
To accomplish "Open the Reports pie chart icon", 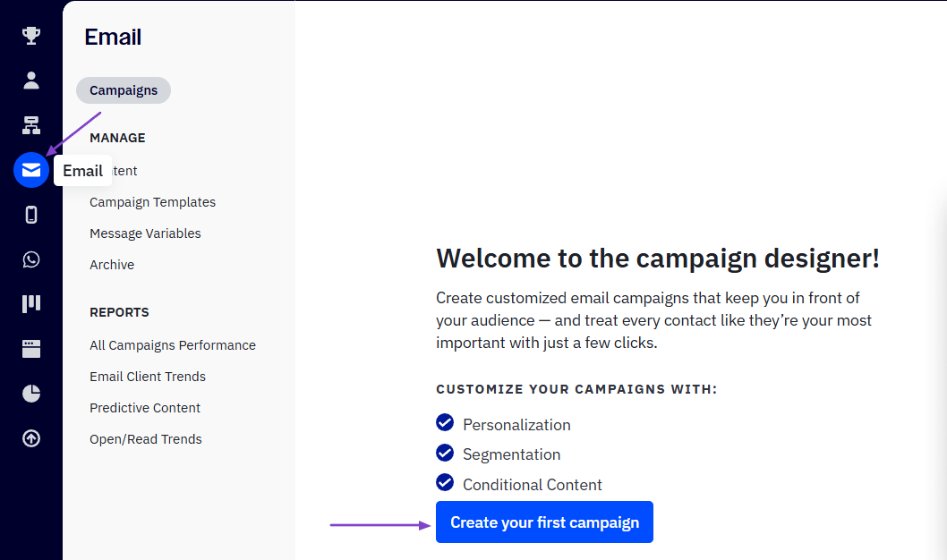I will coord(31,394).
